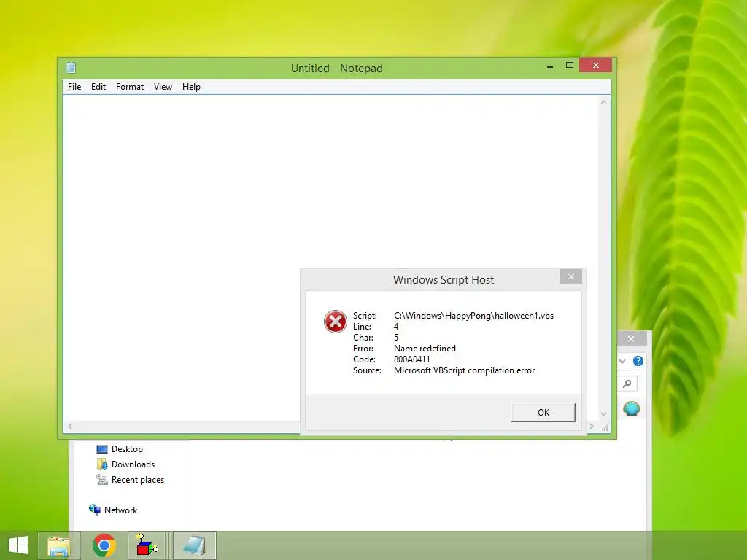The height and width of the screenshot is (560, 747).
Task: Switch to Notepad from the taskbar
Action: click(194, 545)
